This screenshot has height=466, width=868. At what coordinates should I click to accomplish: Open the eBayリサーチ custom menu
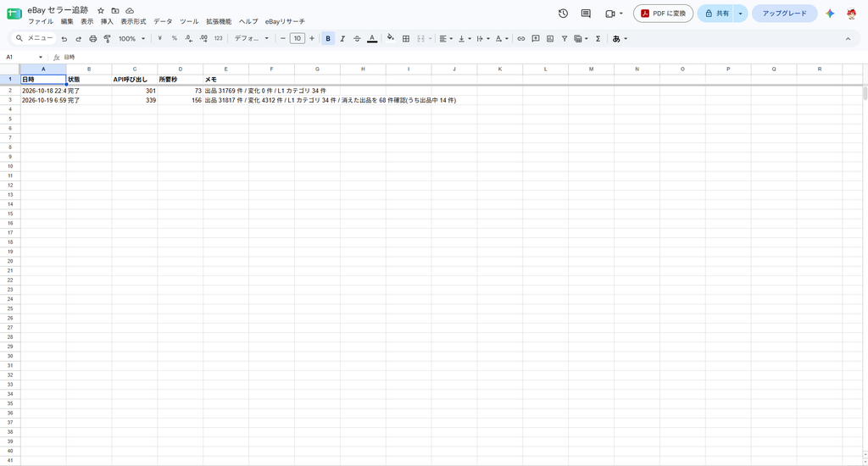tap(285, 21)
